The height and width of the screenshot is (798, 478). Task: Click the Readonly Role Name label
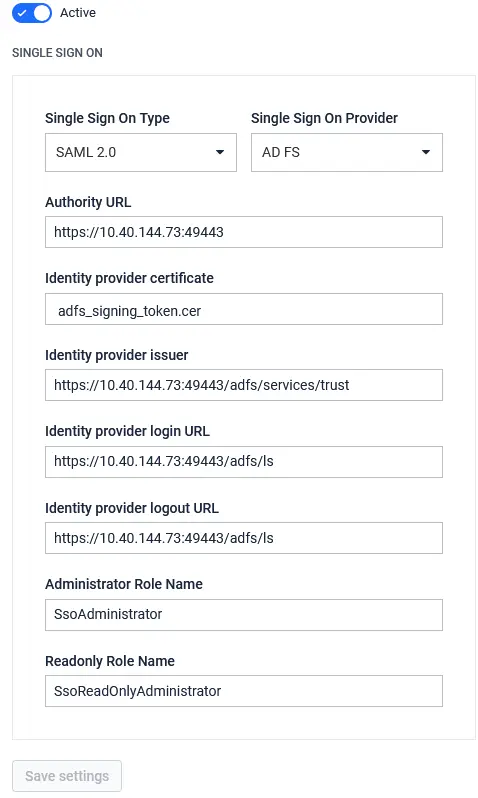(110, 661)
